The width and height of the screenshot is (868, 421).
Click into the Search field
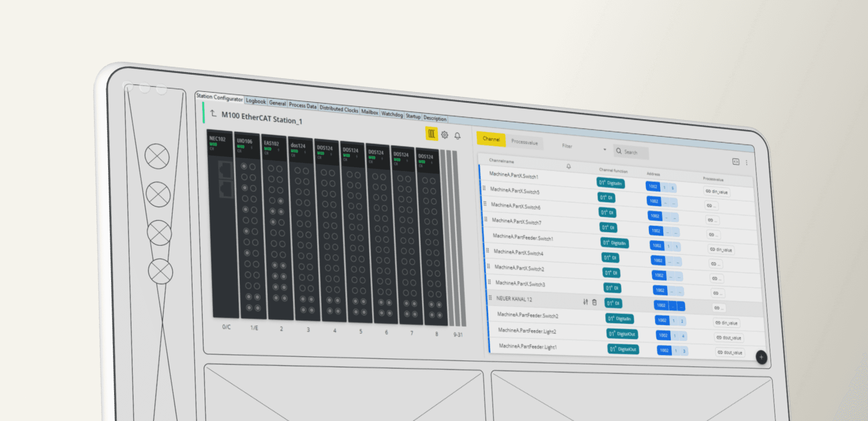tap(632, 152)
